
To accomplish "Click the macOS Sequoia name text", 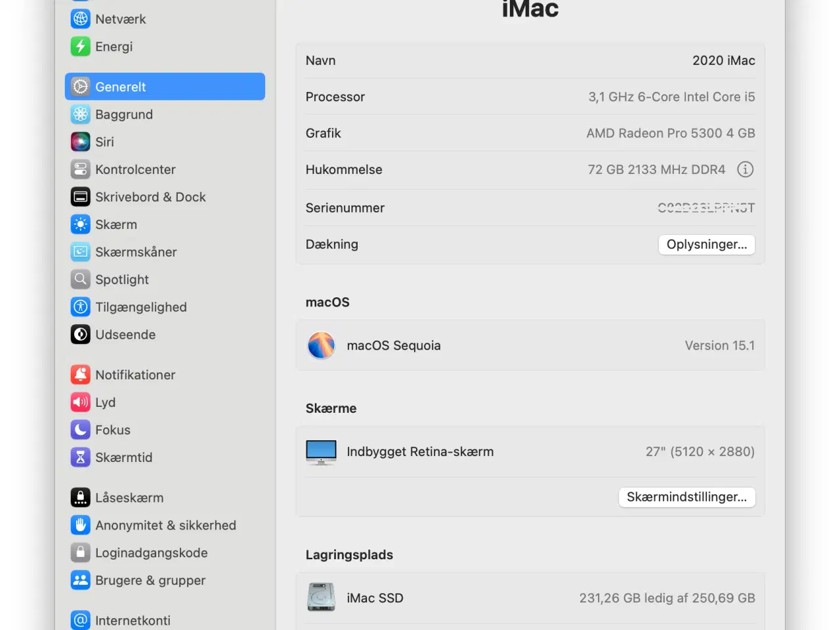I will point(394,345).
